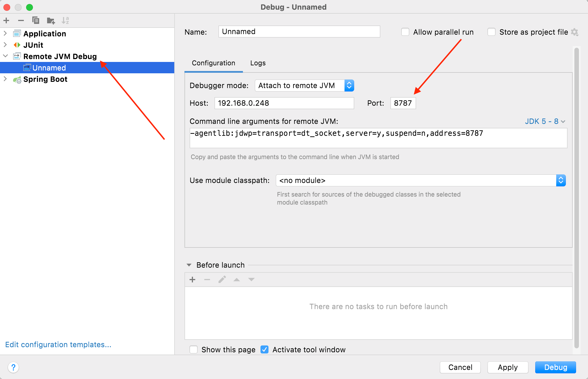Enable Allow parallel run

pos(405,32)
